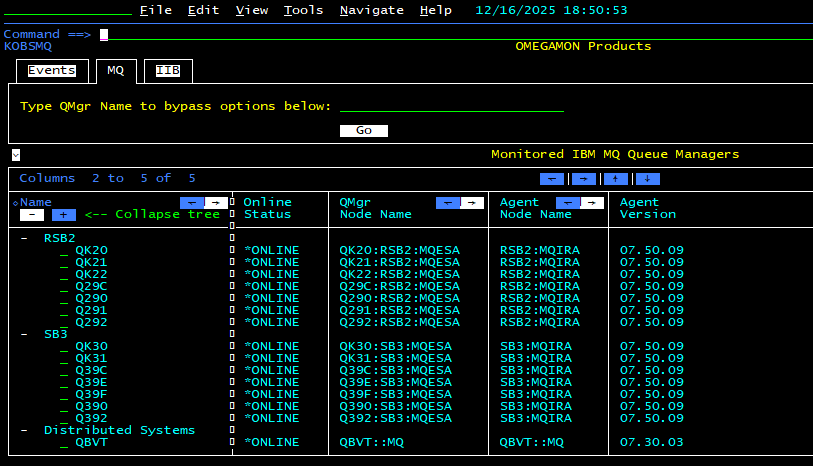The image size is (813, 466).
Task: Toggle the panel collapse chevron above Columns
Action: coord(16,155)
